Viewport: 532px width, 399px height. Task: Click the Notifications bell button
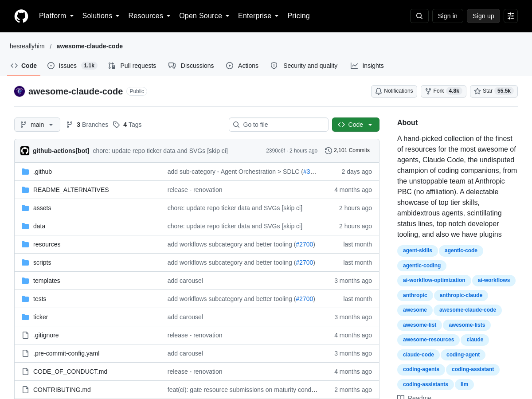click(x=394, y=91)
